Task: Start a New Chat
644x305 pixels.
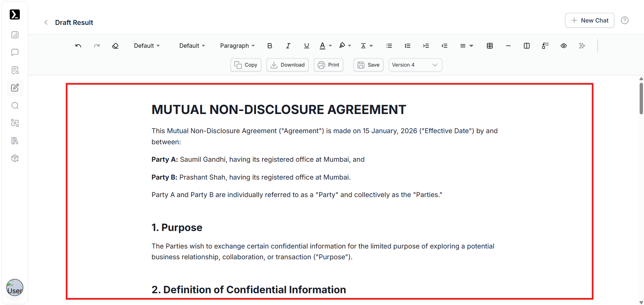Action: pyautogui.click(x=590, y=21)
